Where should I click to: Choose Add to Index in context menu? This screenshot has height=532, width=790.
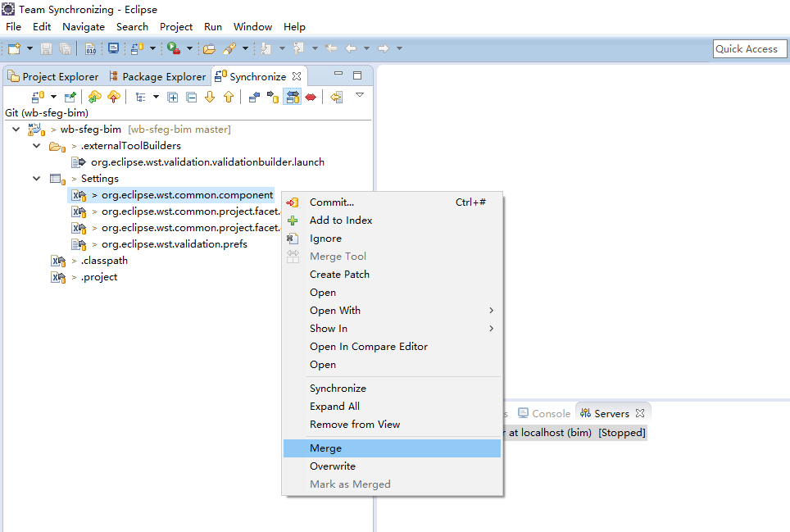tap(392, 221)
